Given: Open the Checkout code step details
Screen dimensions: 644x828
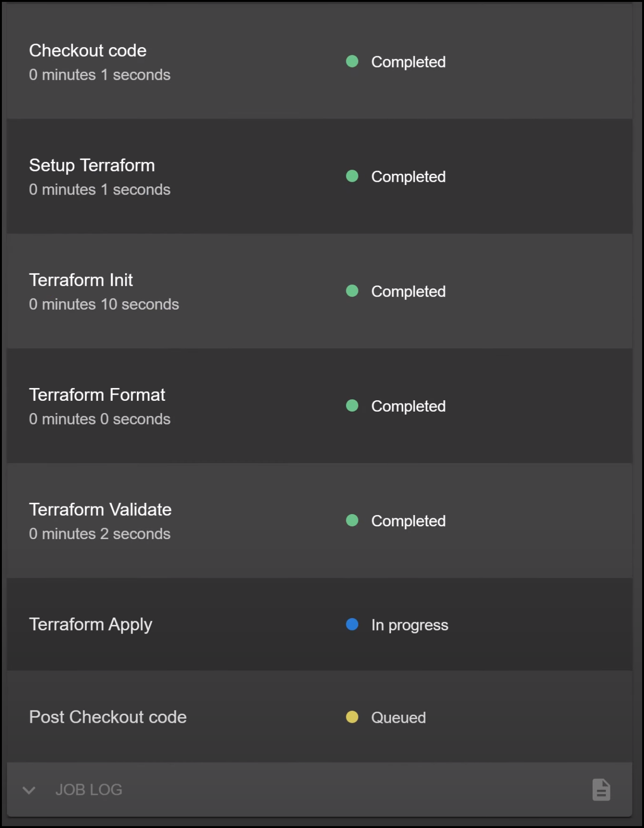Looking at the screenshot, I should tap(88, 51).
